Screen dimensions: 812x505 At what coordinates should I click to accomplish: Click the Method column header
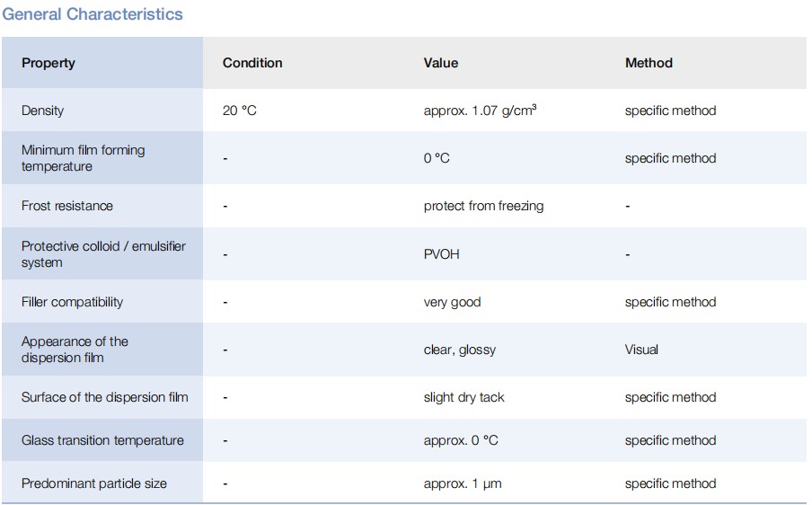(649, 63)
